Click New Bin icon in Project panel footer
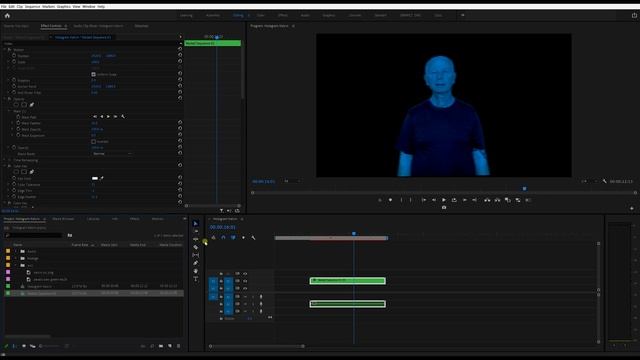 coord(161,346)
